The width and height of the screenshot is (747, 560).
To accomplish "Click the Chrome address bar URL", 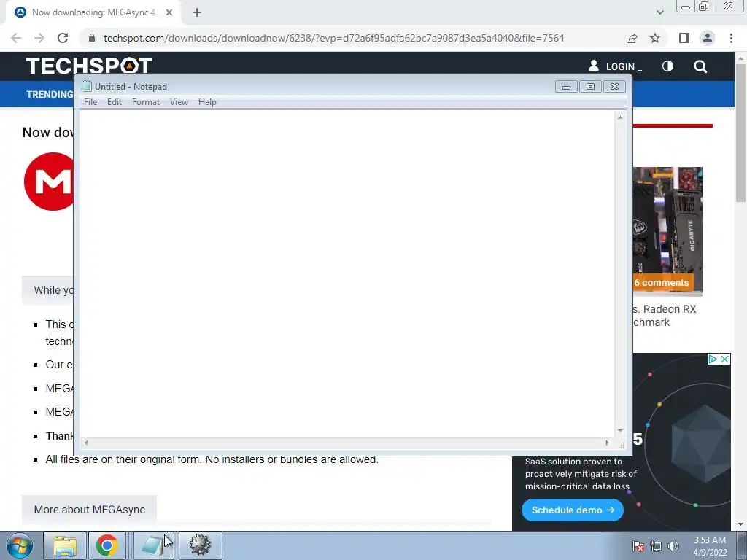I will [333, 38].
